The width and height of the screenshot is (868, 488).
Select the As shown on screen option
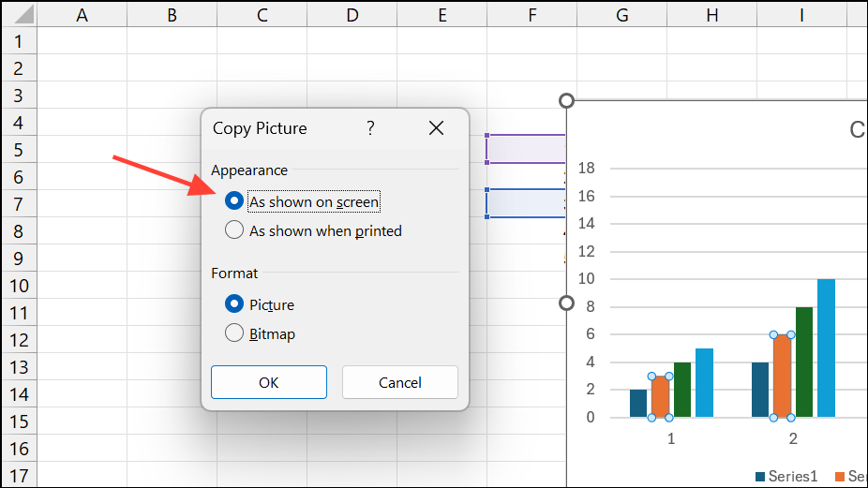[234, 201]
